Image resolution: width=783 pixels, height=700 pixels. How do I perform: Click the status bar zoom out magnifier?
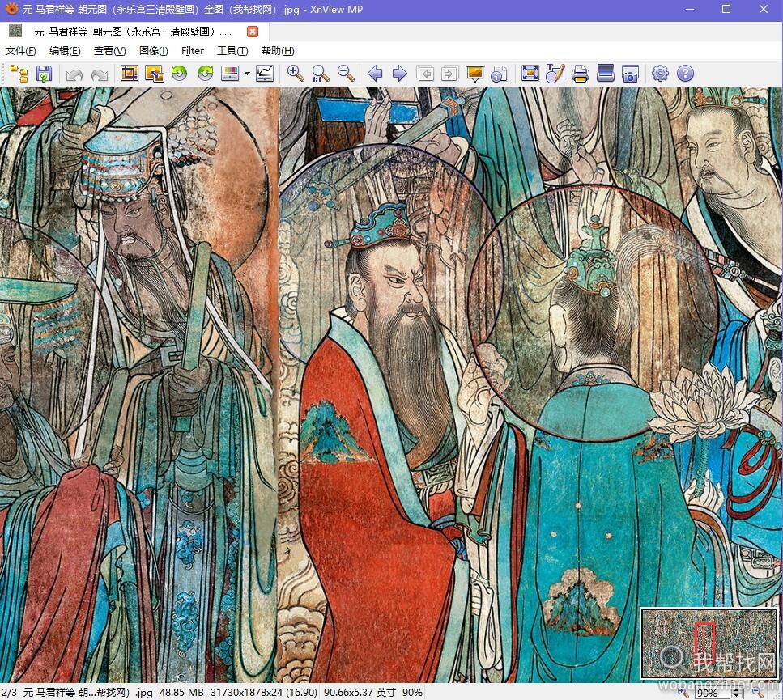coord(757,693)
